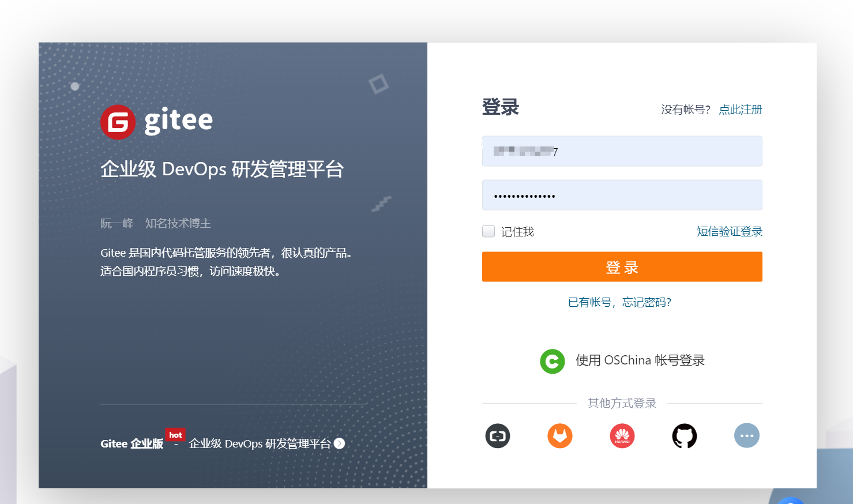
Task: Sign in with the GitLab fox icon
Action: (560, 436)
